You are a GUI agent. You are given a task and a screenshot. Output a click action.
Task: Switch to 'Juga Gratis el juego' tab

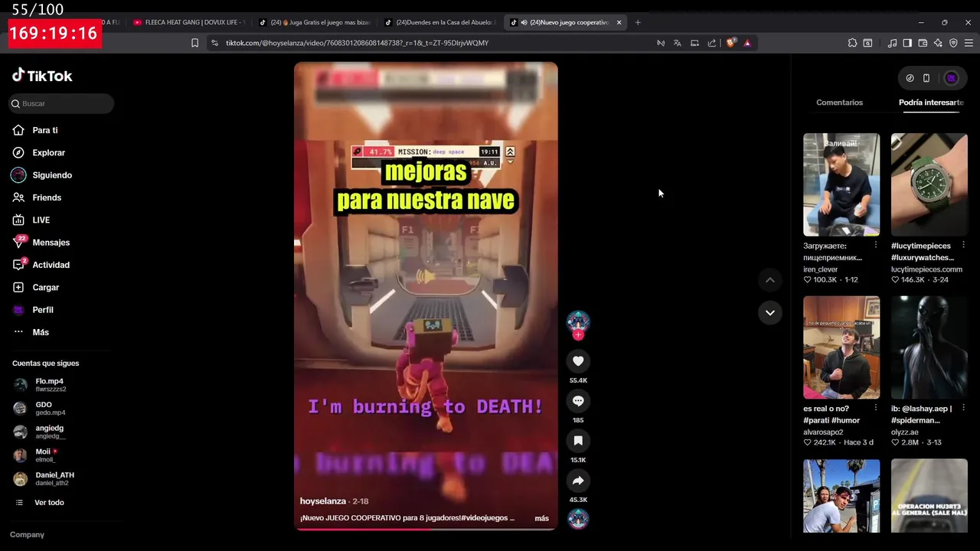tap(315, 22)
